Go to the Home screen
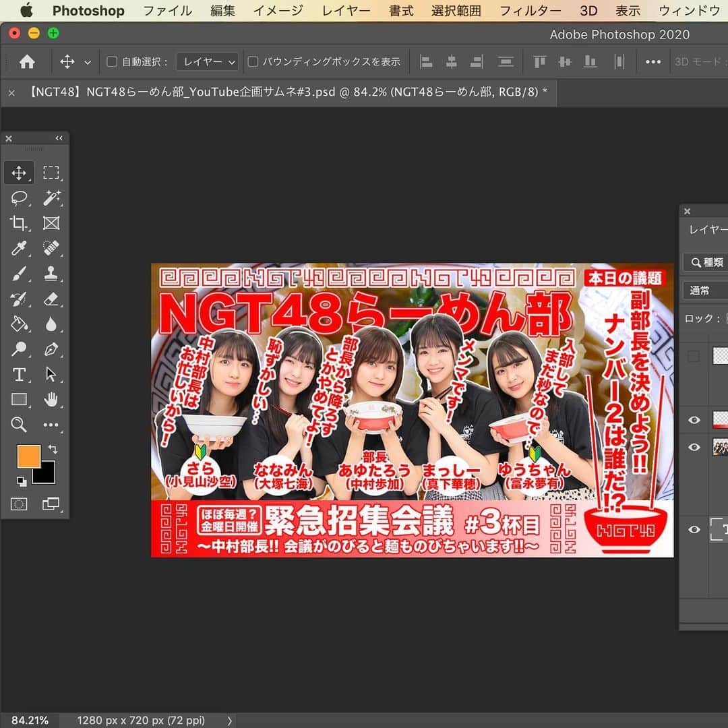Viewport: 728px width, 728px height. 27,62
